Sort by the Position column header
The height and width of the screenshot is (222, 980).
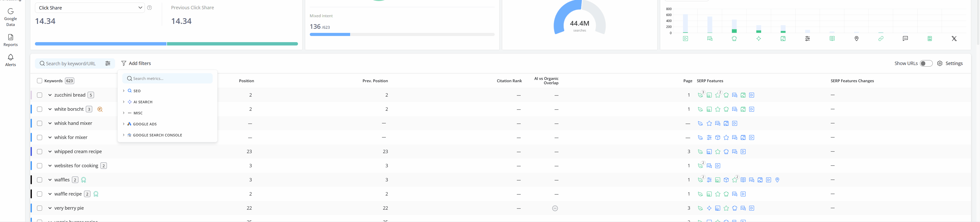(246, 81)
